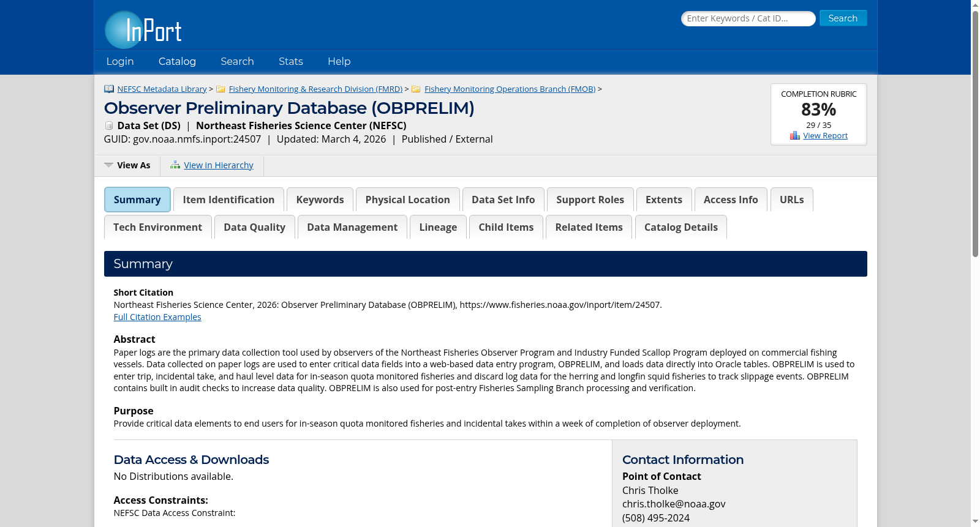The image size is (980, 527).
Task: Switch to the Catalog Details tab
Action: tap(681, 227)
